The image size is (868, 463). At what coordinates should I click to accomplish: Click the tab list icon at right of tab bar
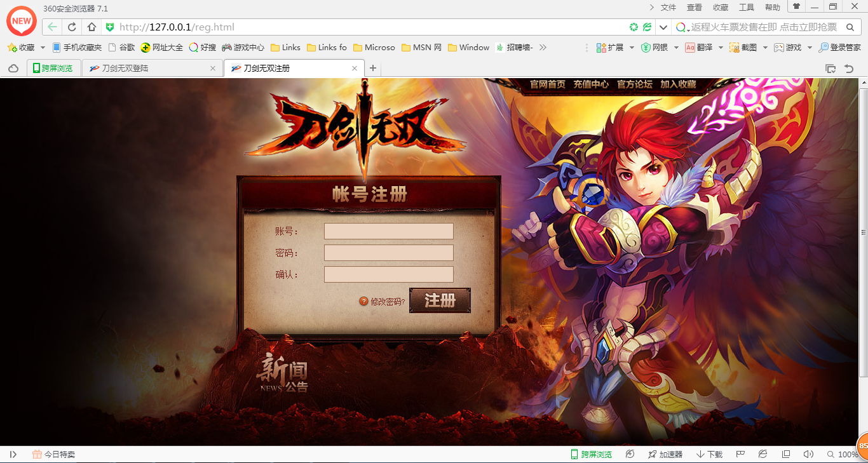[x=831, y=68]
